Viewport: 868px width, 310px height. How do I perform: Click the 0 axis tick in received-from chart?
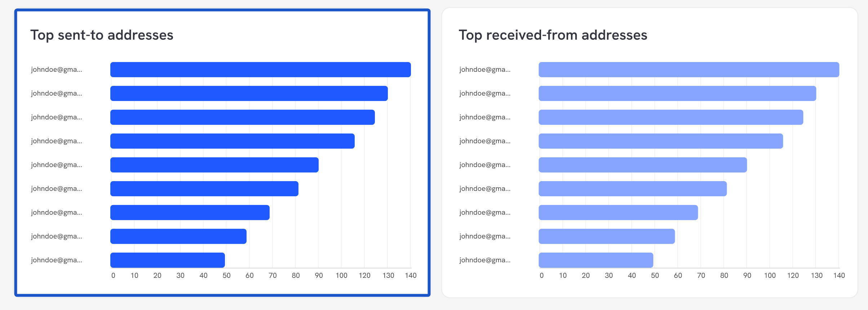click(541, 276)
